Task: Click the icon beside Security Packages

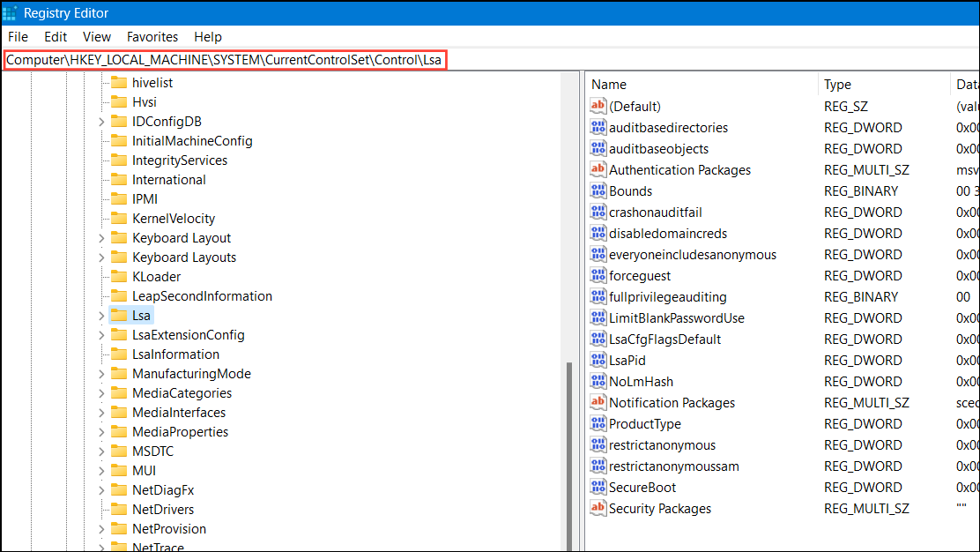Action: point(598,508)
